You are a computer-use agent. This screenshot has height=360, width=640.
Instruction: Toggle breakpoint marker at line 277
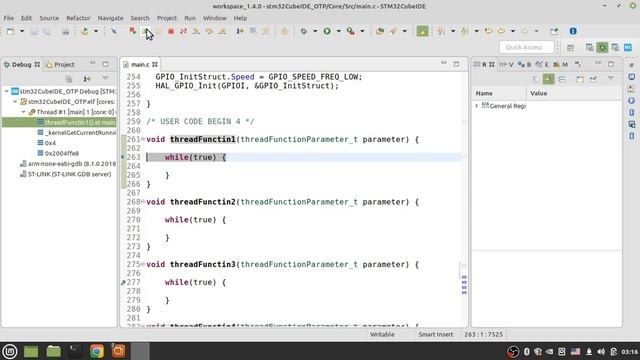(x=123, y=282)
